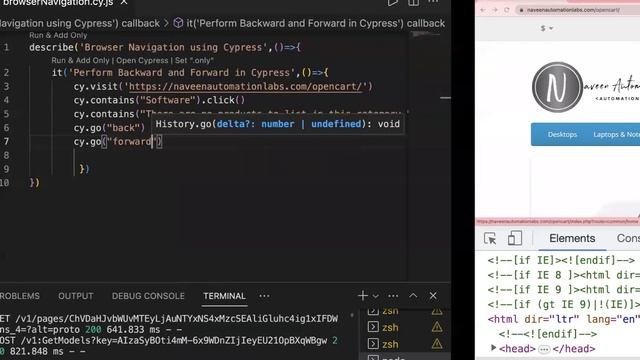
Task: Close the BrowserNavigation.cy.js editor tab
Action: (124, 3)
